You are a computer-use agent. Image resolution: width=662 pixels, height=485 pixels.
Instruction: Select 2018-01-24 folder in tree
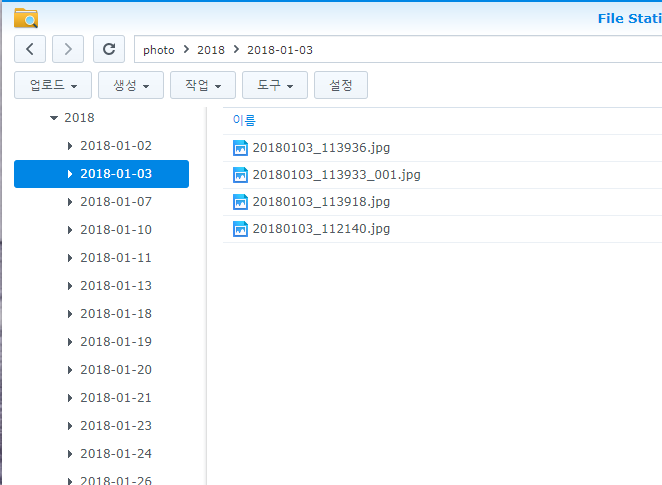[x=116, y=454]
